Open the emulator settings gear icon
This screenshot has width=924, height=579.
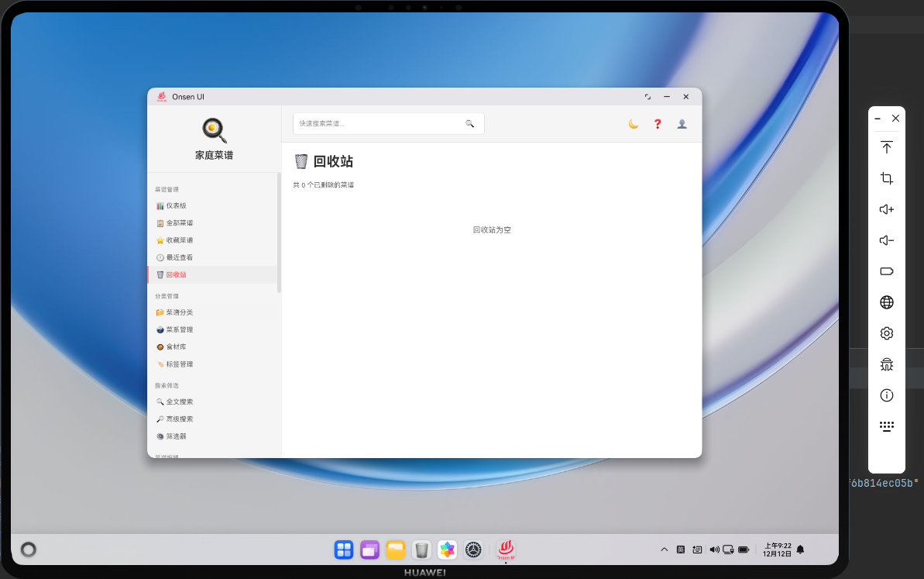pyautogui.click(x=886, y=333)
